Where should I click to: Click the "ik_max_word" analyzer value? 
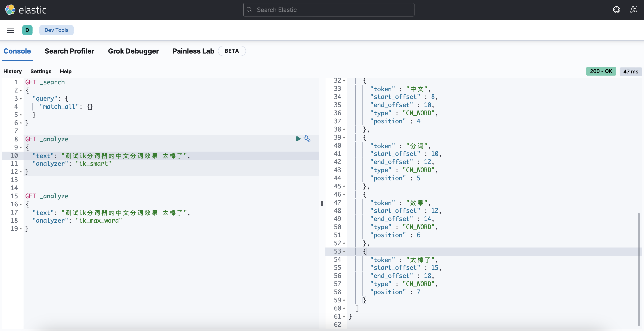point(99,221)
